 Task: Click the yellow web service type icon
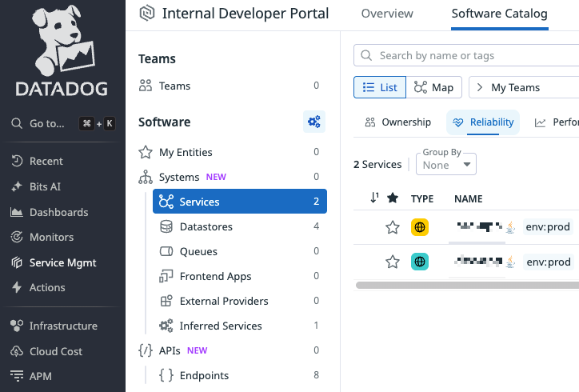tap(420, 227)
